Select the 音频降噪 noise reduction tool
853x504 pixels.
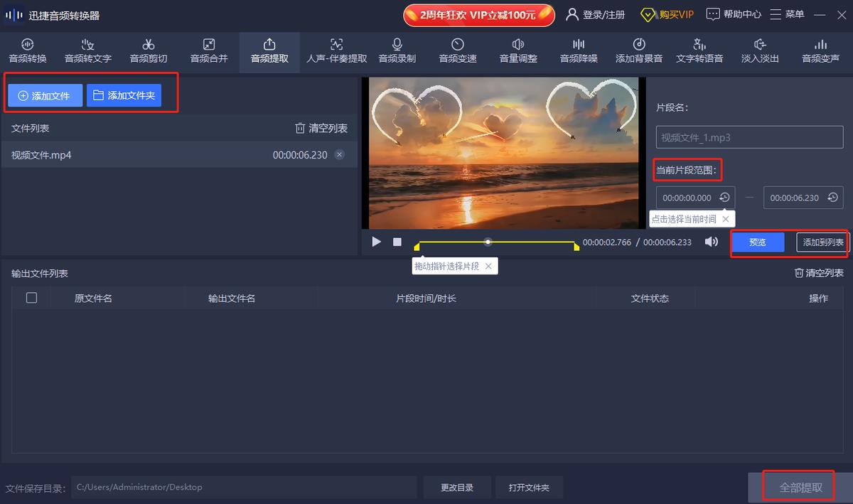click(579, 50)
